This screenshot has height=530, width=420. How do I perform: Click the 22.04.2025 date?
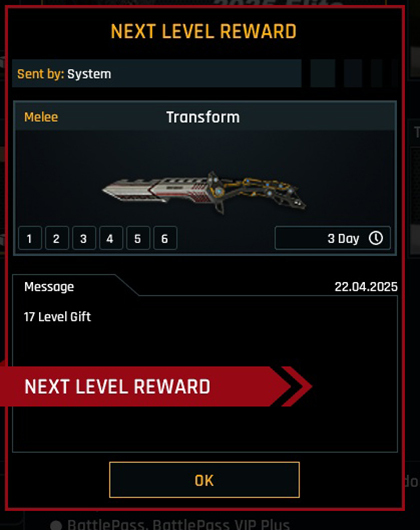click(x=366, y=287)
